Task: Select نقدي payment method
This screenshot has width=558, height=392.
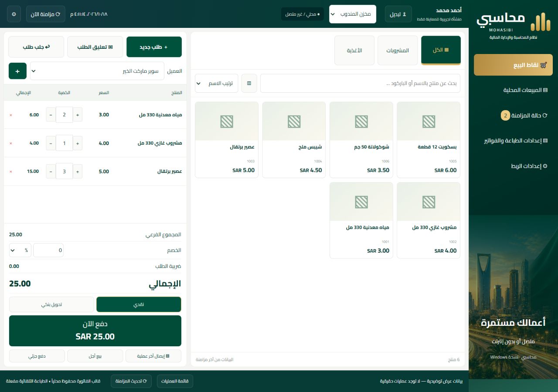Action: click(x=139, y=304)
